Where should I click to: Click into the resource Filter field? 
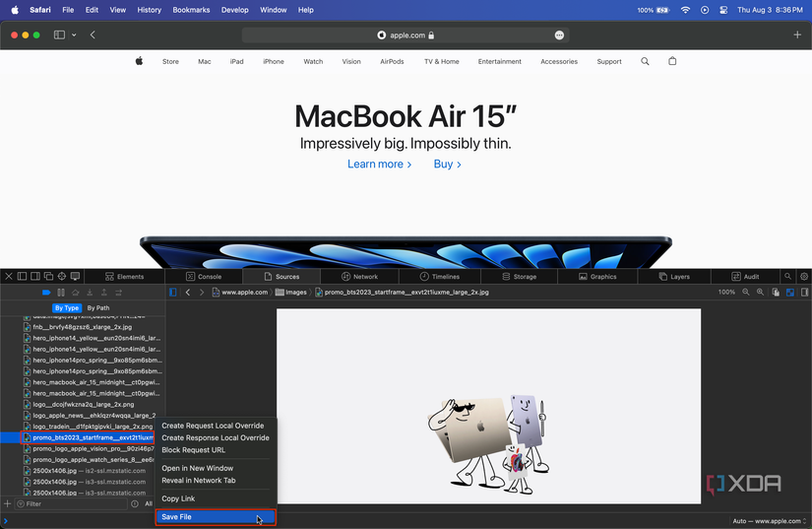pyautogui.click(x=70, y=503)
